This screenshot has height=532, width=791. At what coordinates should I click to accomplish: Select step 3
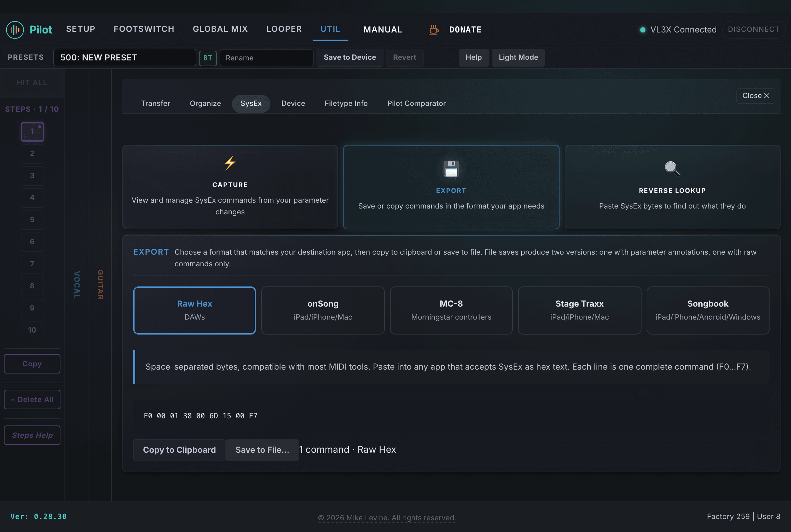point(32,176)
